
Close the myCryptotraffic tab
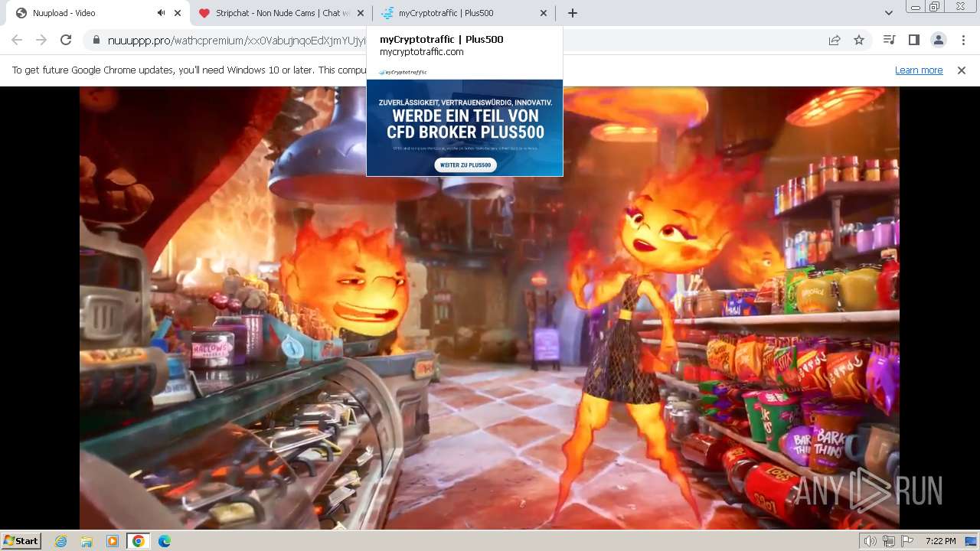pos(544,13)
